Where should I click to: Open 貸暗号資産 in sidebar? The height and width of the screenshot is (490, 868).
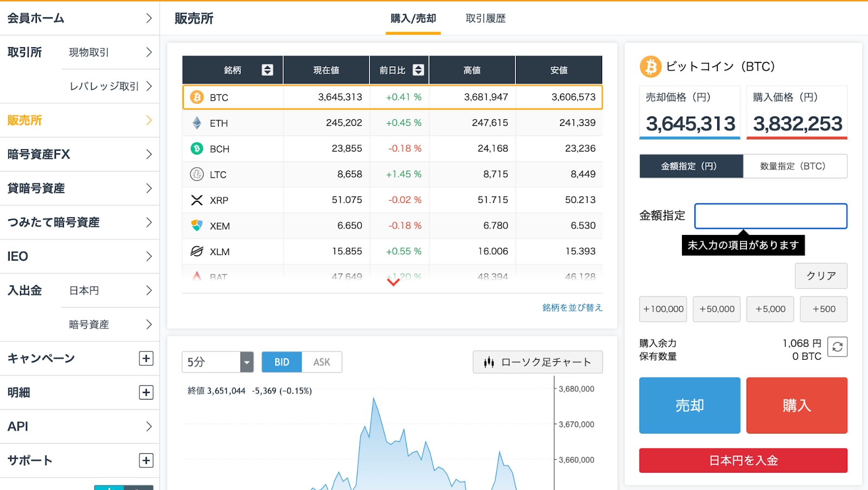point(80,188)
